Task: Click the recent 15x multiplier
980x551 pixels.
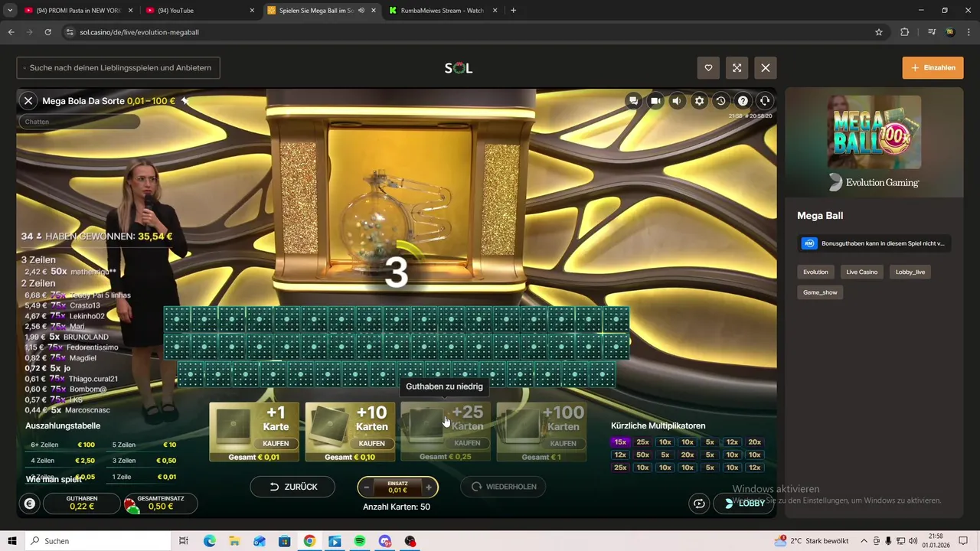Action: (620, 442)
